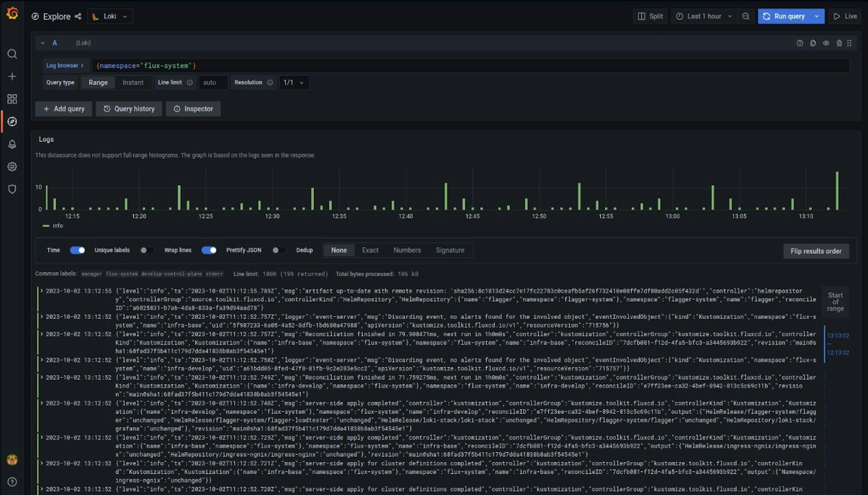The image size is (868, 495).
Task: Open the Last 1 hour time range picker
Action: pyautogui.click(x=703, y=16)
